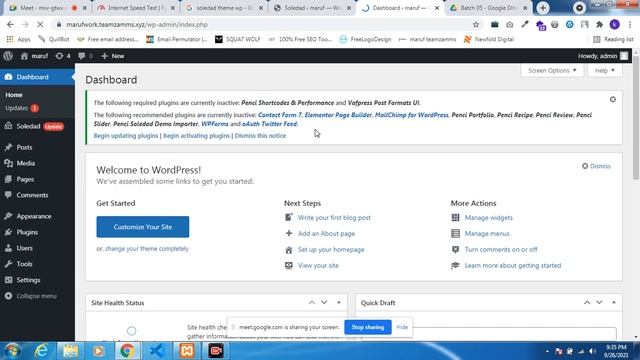Click the WordPress logo in admin bar
Viewport: 640px width, 360px height.
tap(8, 56)
